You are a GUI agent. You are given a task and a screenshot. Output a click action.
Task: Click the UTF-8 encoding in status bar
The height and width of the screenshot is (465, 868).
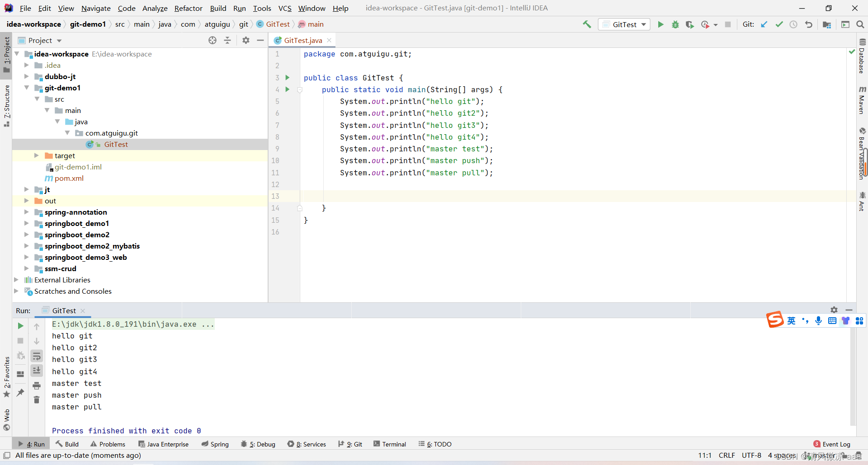[x=751, y=456]
